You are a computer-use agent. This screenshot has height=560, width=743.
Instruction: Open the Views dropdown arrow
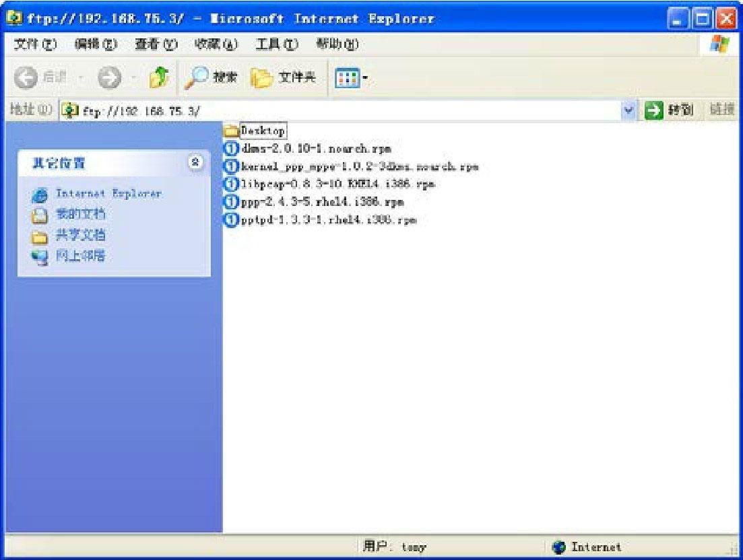coord(366,78)
